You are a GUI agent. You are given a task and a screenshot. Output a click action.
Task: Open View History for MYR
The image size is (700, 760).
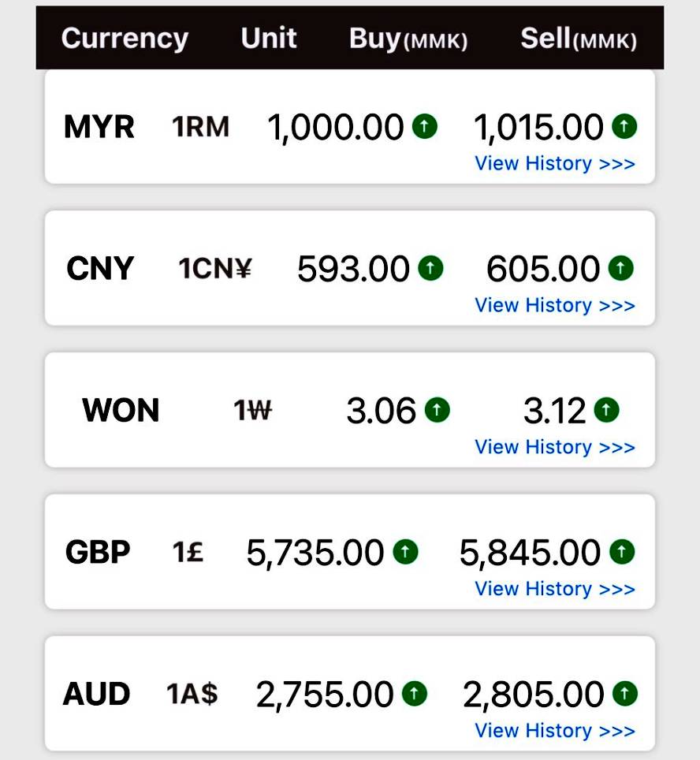tap(554, 164)
